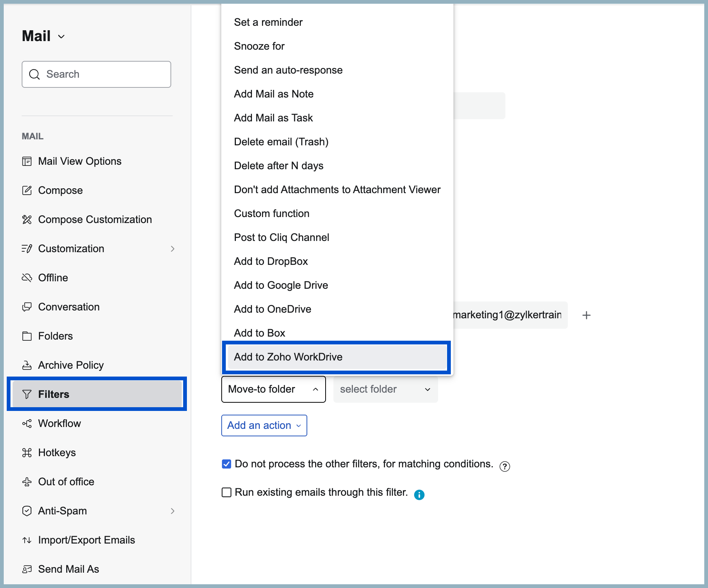Click the help question mark icon
This screenshot has height=588, width=708.
pyautogui.click(x=505, y=467)
